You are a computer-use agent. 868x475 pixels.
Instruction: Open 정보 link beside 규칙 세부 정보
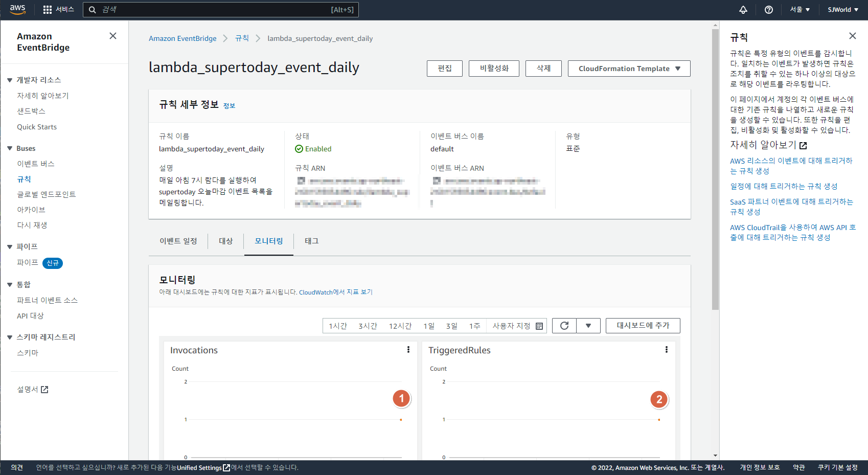[229, 106]
